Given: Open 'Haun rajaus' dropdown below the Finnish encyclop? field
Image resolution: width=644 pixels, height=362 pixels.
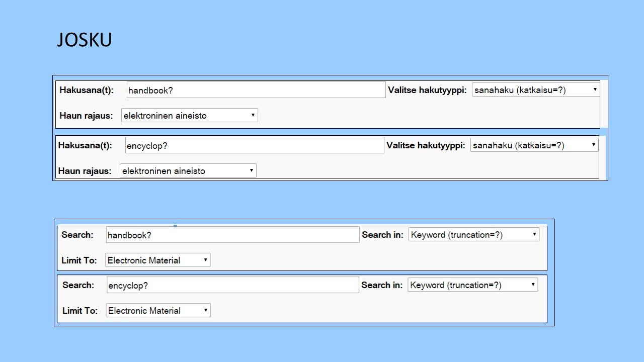Looking at the screenshot, I should click(188, 170).
